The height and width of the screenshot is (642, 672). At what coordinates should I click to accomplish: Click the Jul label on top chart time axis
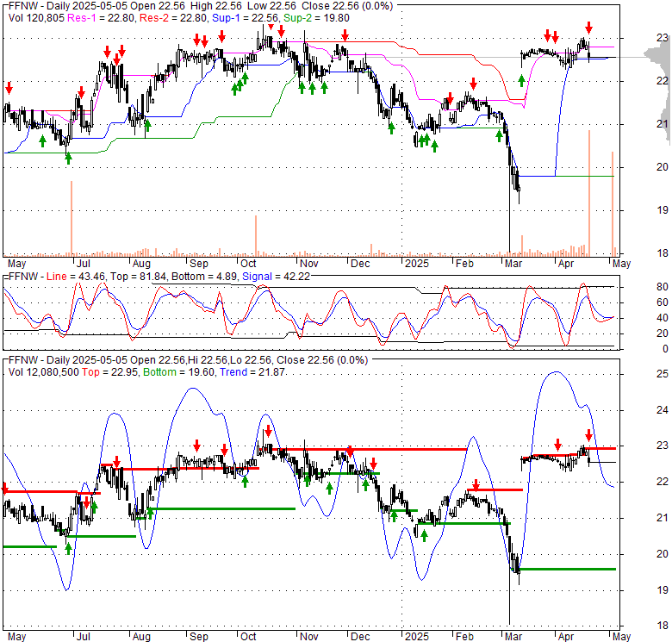84,264
